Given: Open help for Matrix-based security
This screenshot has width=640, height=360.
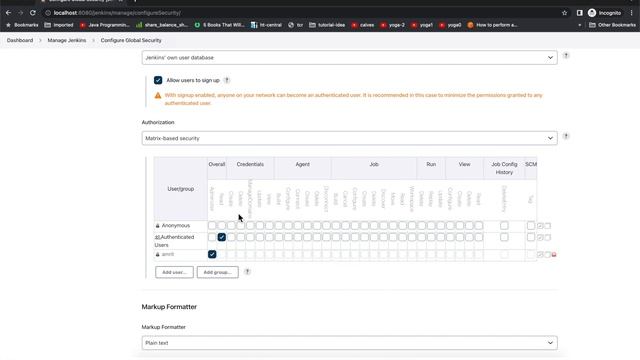Looking at the screenshot, I should (x=566, y=136).
